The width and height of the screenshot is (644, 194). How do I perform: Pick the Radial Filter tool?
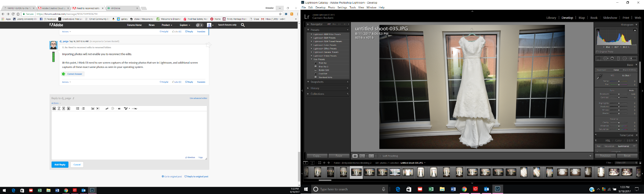625,58
